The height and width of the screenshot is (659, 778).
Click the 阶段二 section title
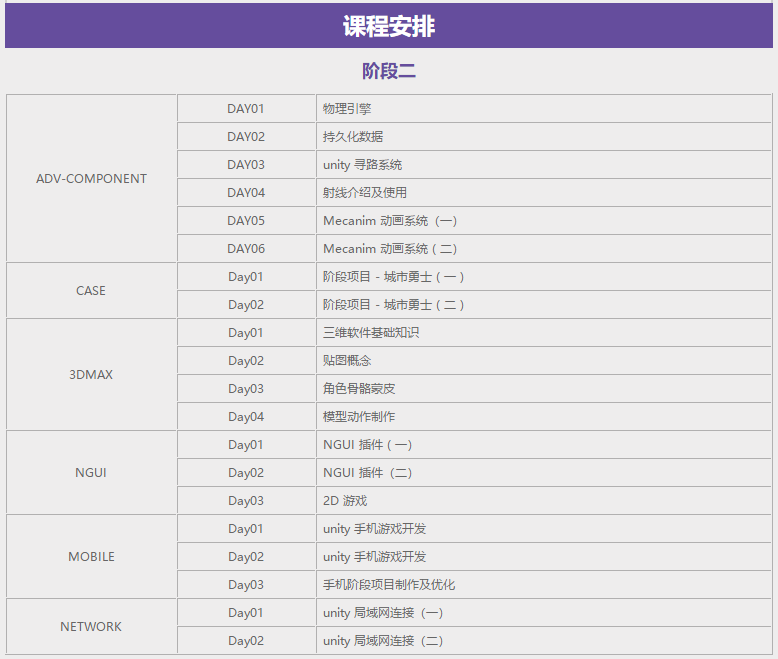click(x=389, y=72)
